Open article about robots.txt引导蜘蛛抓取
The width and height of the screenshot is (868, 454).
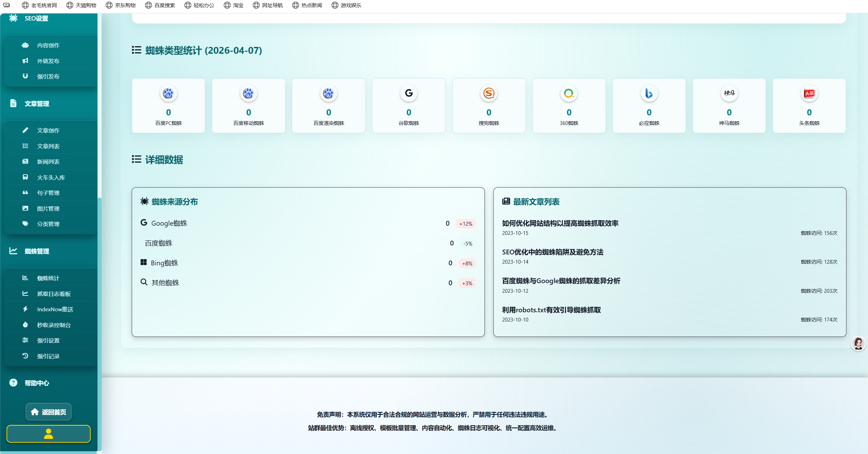point(551,310)
